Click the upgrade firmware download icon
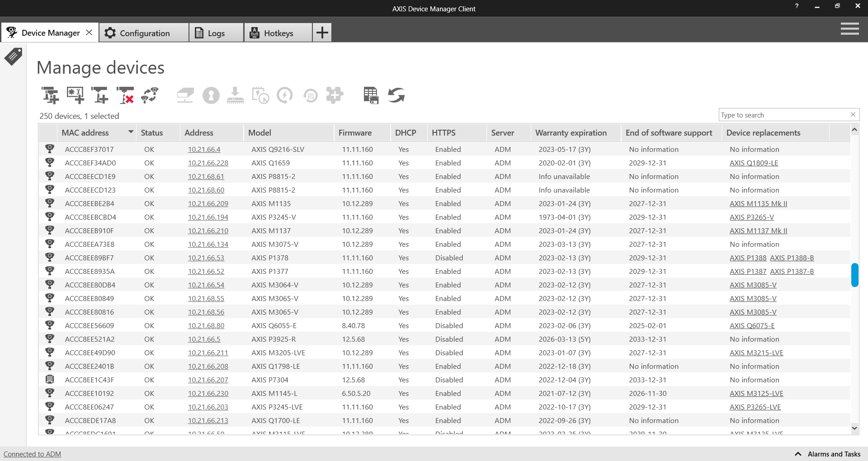This screenshot has width=868, height=461. 235,95
